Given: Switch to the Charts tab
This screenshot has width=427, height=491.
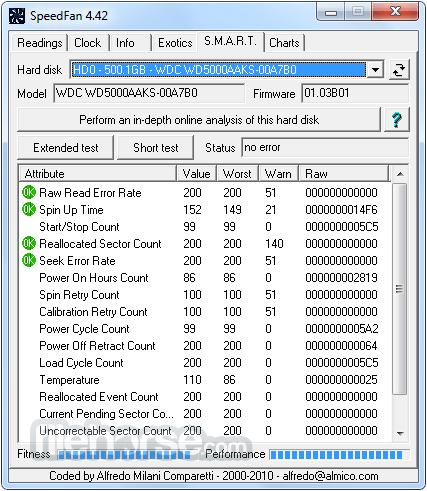Looking at the screenshot, I should point(284,43).
